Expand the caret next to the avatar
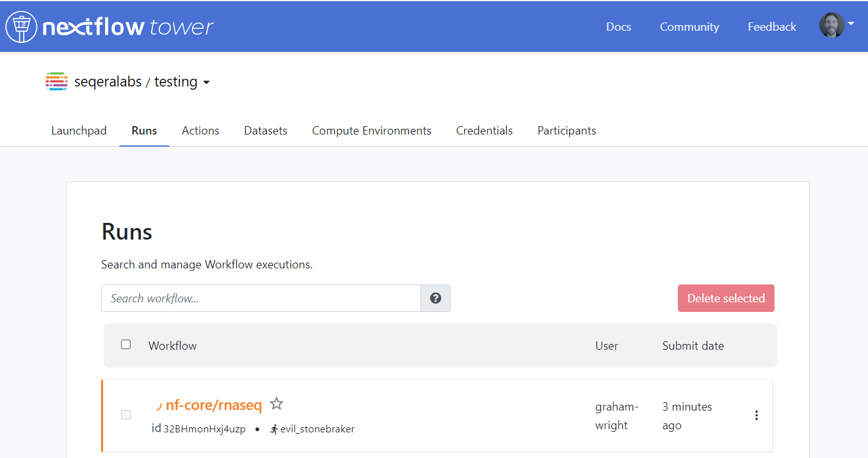The width and height of the screenshot is (868, 458). tap(851, 24)
